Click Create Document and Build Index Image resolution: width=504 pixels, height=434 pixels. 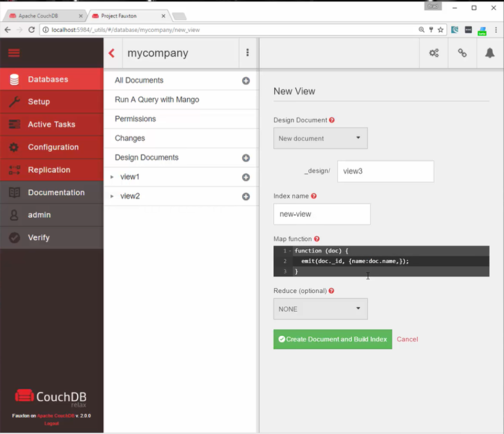(332, 339)
